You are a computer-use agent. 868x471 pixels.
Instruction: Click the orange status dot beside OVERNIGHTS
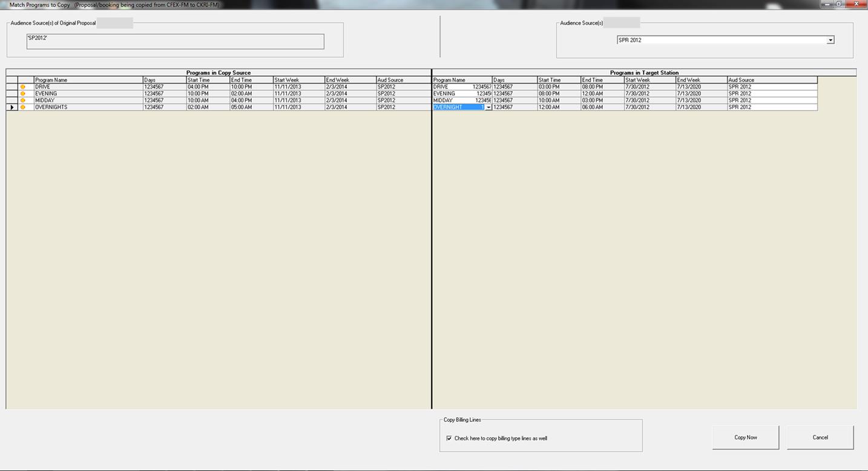tap(23, 107)
